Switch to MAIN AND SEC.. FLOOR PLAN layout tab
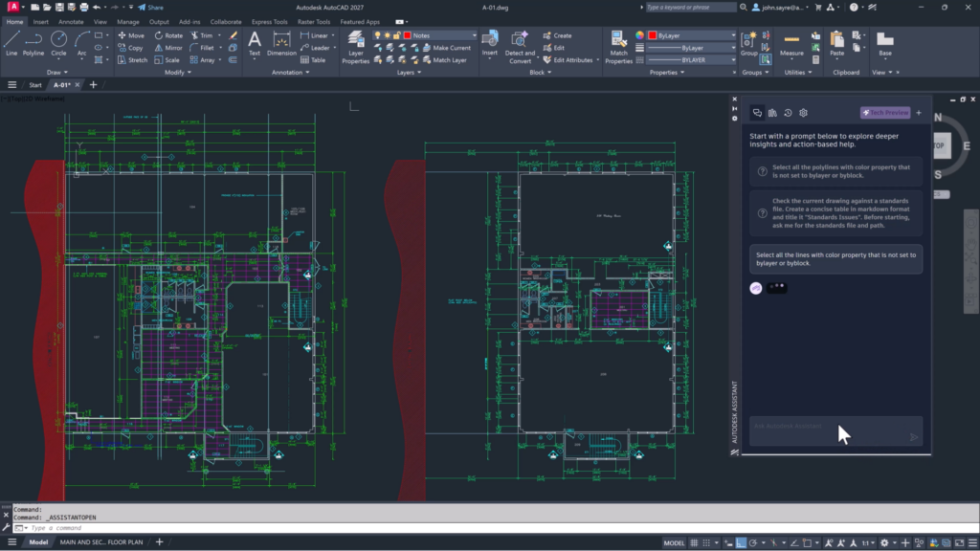 101,542
